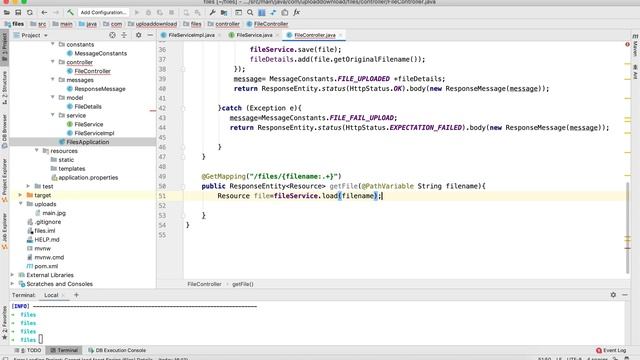This screenshot has width=640, height=360.
Task: Click the fx toolbar icon
Action: point(297,13)
